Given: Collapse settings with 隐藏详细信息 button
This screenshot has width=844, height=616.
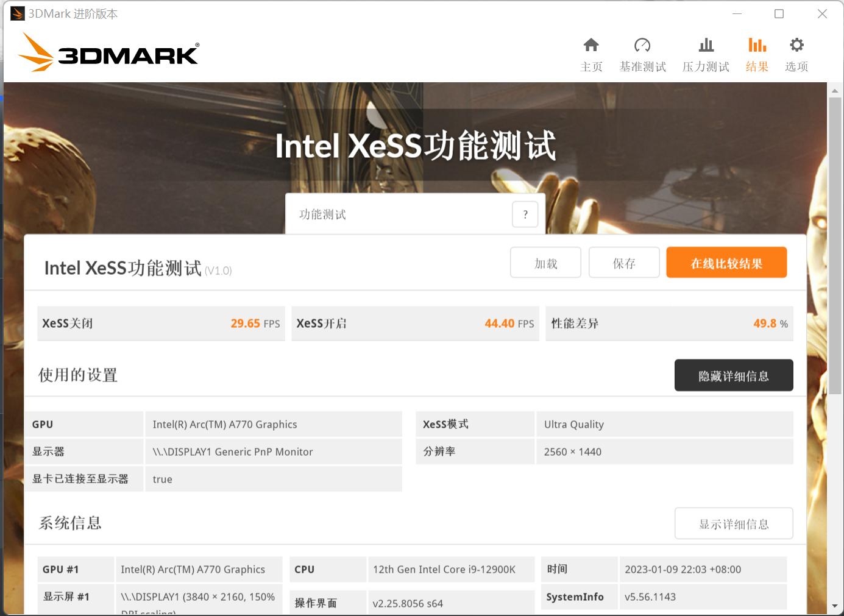Looking at the screenshot, I should pyautogui.click(x=733, y=375).
